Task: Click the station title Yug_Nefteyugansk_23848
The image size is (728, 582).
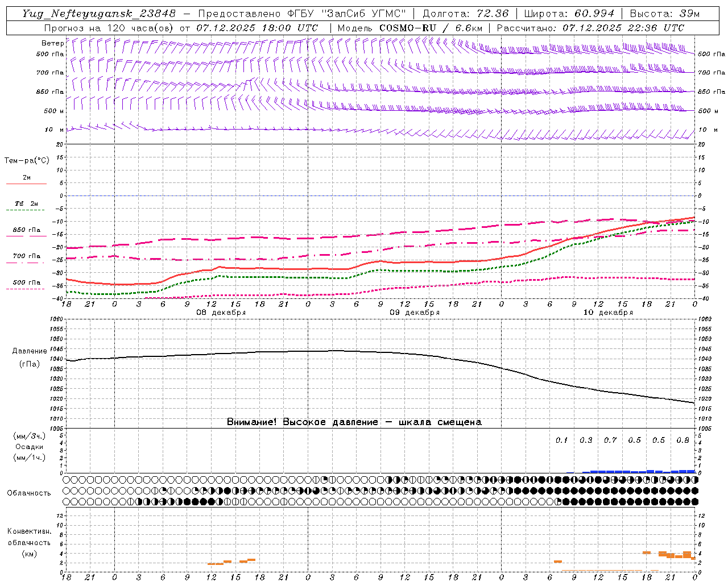Action: pos(99,14)
